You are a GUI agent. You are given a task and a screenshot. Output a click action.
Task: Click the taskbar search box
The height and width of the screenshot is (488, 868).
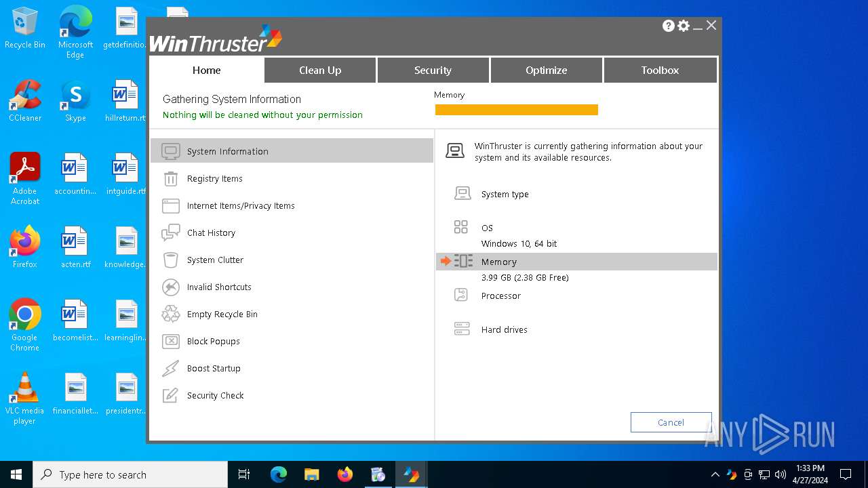[130, 474]
